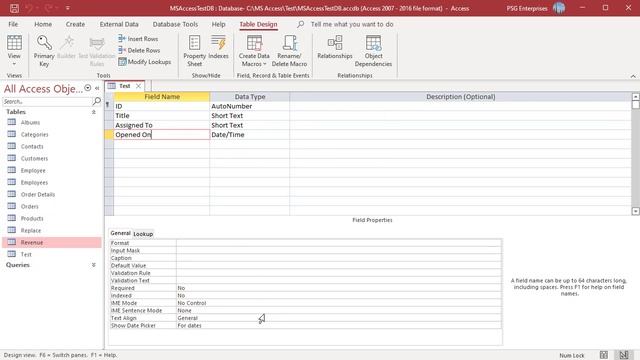
Task: Open the All Access Objects dropdown menu
Action: pos(87,88)
